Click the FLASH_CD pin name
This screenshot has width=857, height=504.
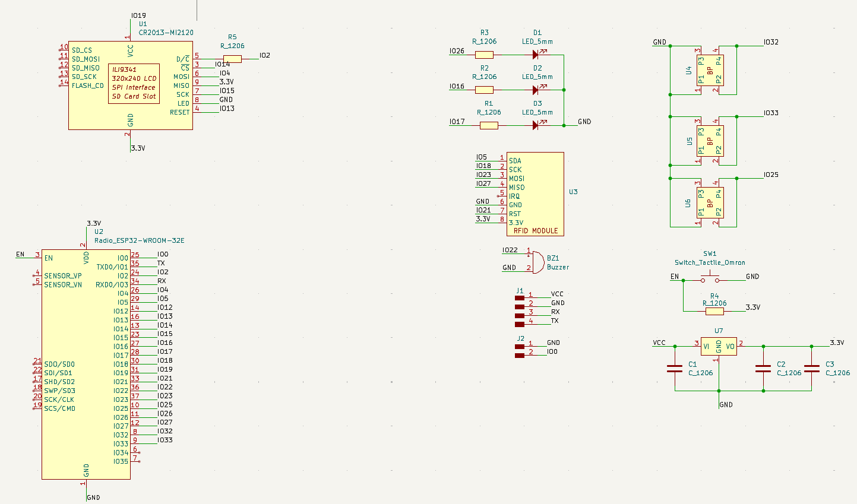point(88,85)
